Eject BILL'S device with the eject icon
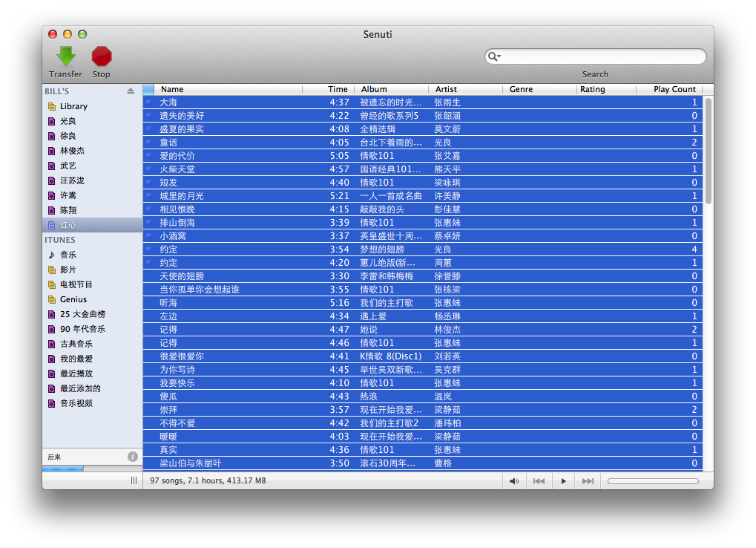756x548 pixels. [x=130, y=91]
